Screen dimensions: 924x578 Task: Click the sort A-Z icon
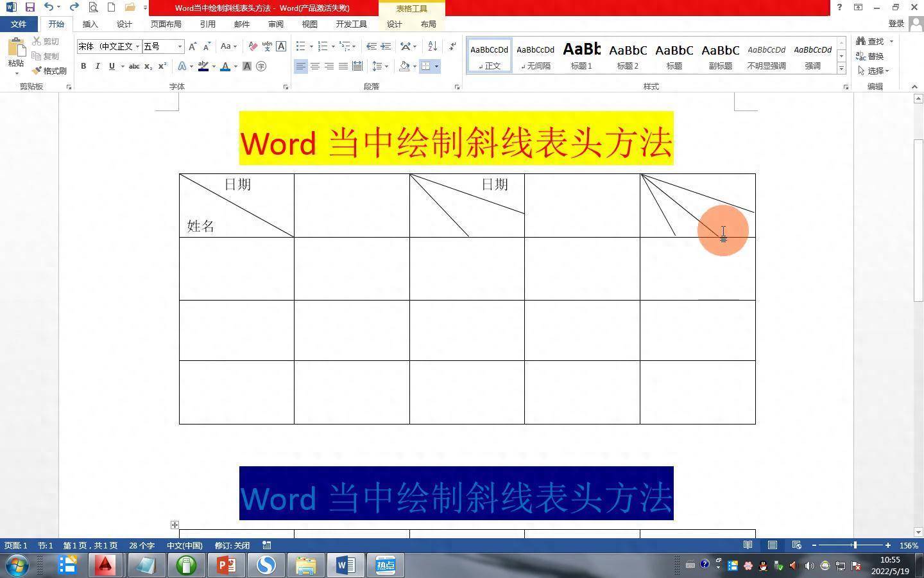[x=432, y=46]
